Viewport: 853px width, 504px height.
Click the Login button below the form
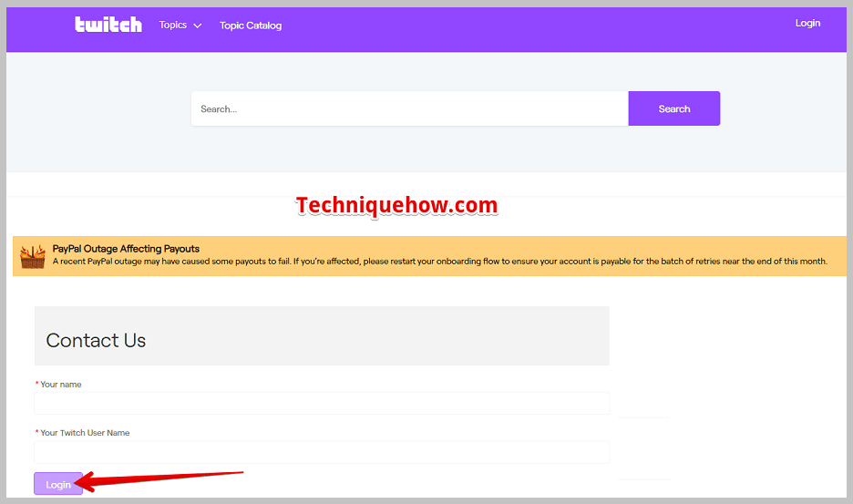coord(58,484)
